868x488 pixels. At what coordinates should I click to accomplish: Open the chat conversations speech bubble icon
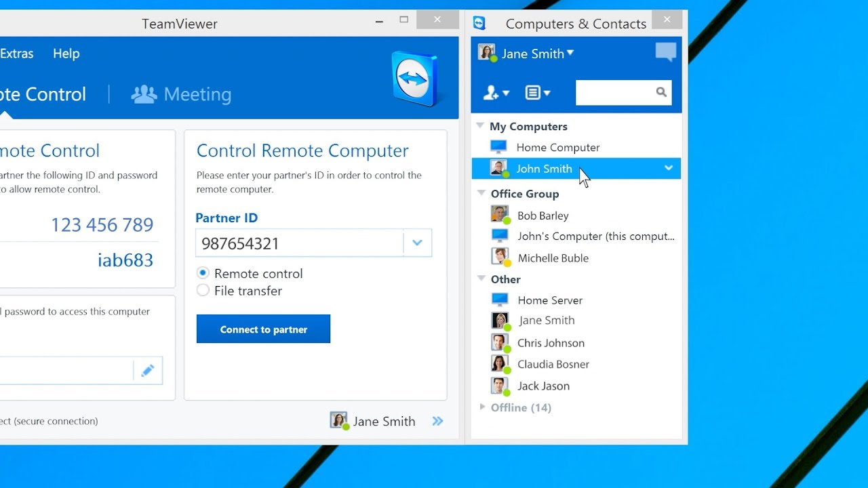665,52
